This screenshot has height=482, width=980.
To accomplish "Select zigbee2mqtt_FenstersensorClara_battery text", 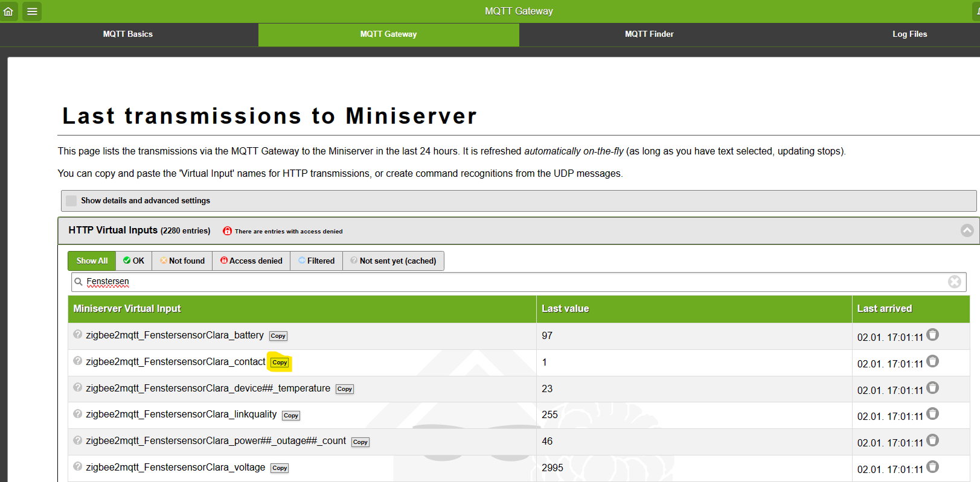I will (x=175, y=335).
